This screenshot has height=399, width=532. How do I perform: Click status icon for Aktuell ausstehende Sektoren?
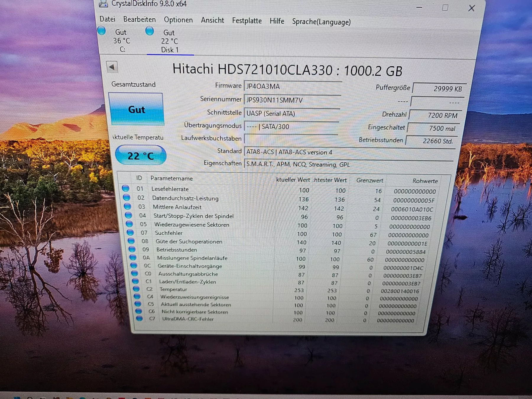pyautogui.click(x=138, y=304)
